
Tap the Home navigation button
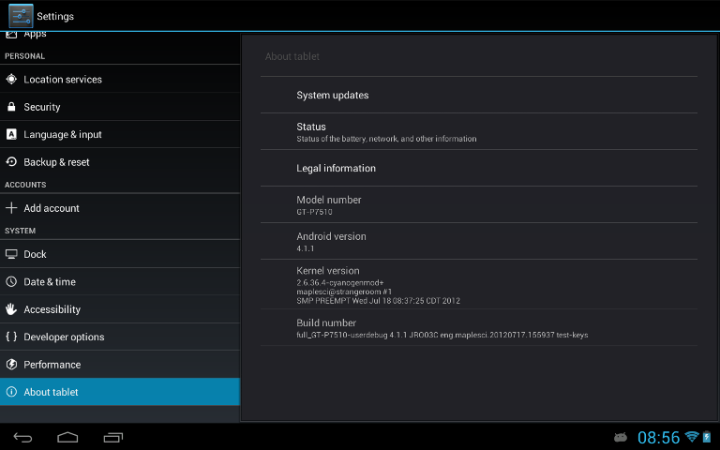coord(68,437)
